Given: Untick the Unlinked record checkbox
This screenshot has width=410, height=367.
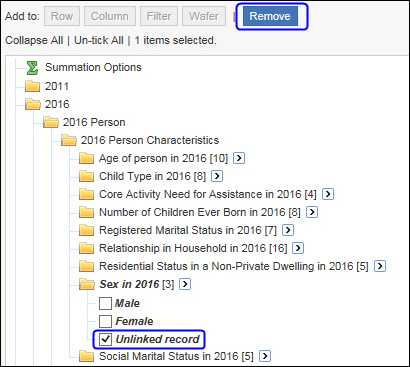Looking at the screenshot, I should coord(105,339).
